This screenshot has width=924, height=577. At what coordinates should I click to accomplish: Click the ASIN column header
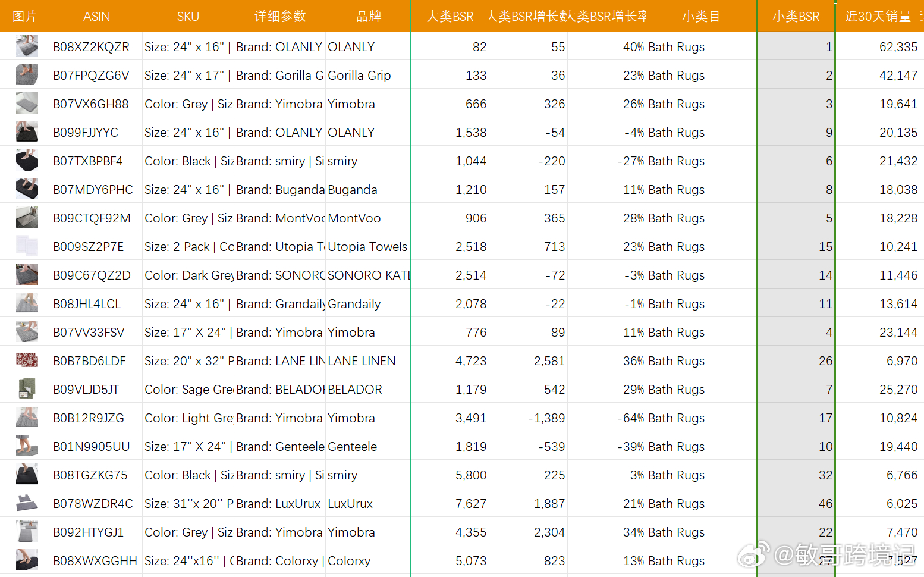pyautogui.click(x=96, y=16)
